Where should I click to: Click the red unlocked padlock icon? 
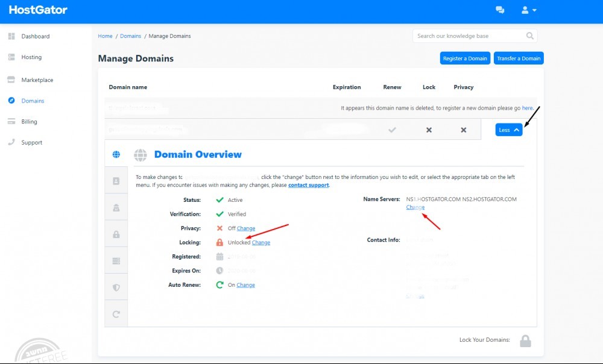click(x=219, y=242)
